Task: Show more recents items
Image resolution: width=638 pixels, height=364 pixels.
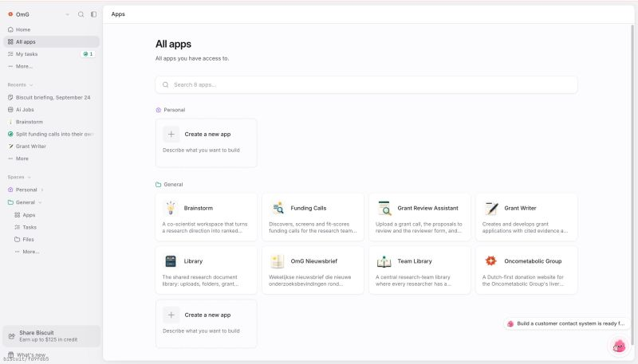Action: 52,159
